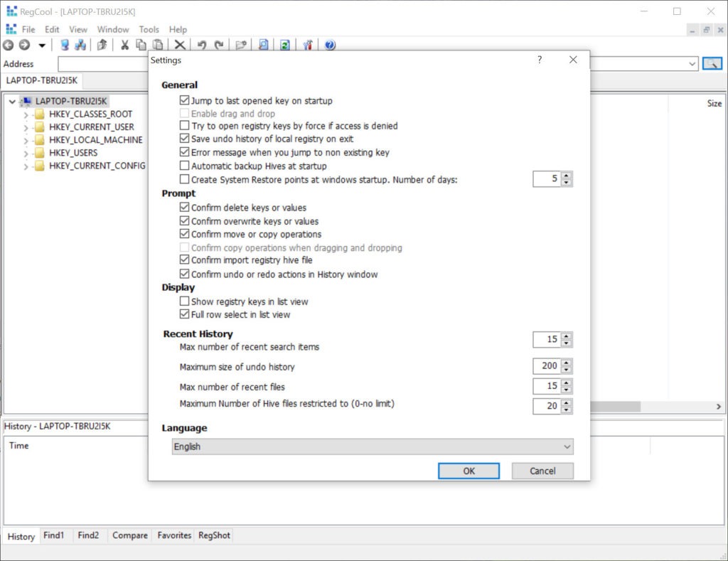Image resolution: width=728 pixels, height=561 pixels.
Task: Click the Settings dialog help question mark
Action: [540, 60]
